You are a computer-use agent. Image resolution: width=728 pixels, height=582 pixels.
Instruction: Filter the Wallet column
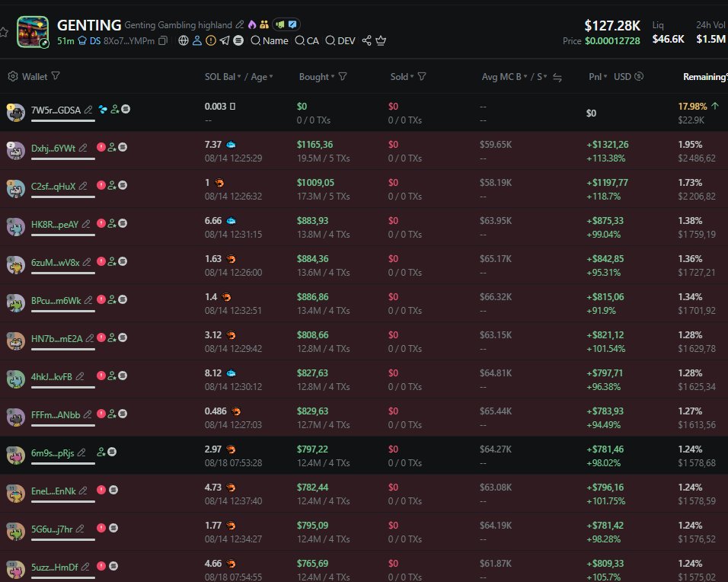[x=56, y=75]
